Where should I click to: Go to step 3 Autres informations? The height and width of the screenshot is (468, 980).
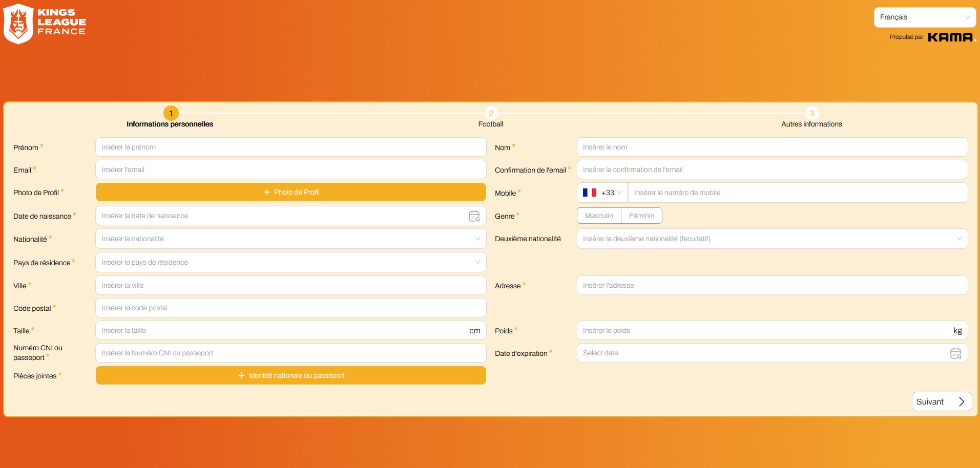coord(811,114)
